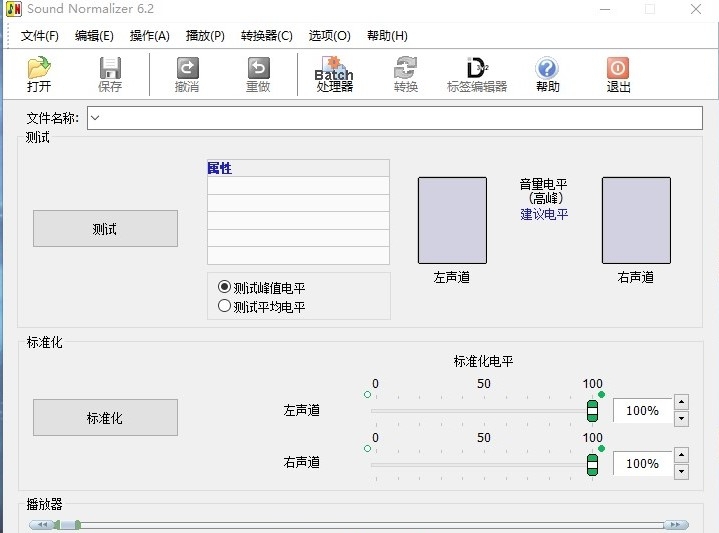Click the 测试 button
This screenshot has width=719, height=533.
[105, 228]
